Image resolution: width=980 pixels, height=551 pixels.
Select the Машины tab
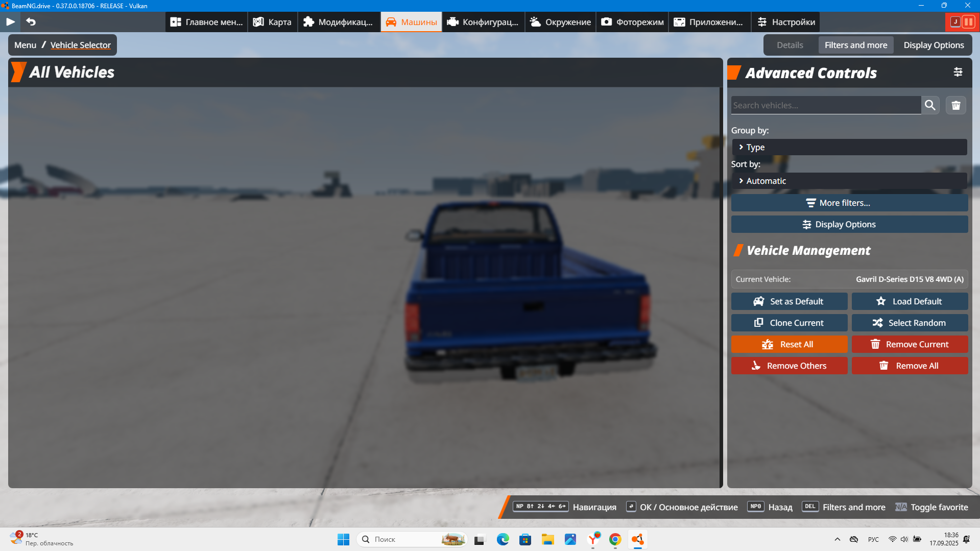pos(411,22)
